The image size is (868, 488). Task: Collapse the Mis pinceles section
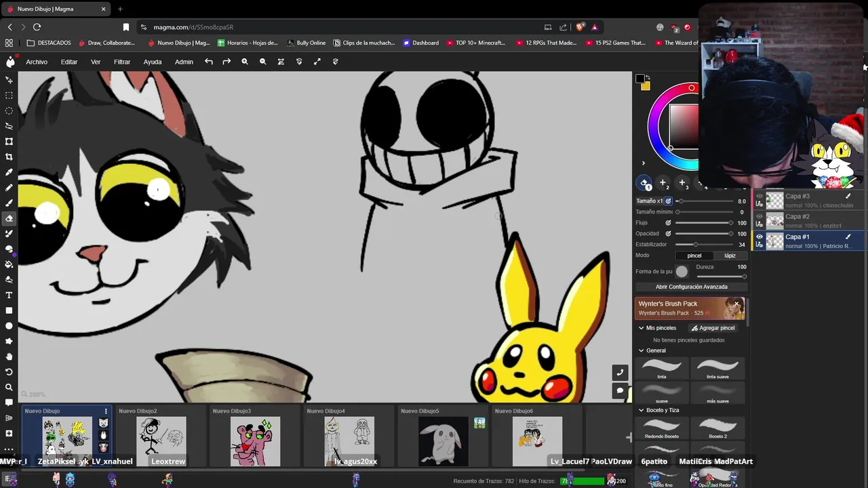[642, 328]
